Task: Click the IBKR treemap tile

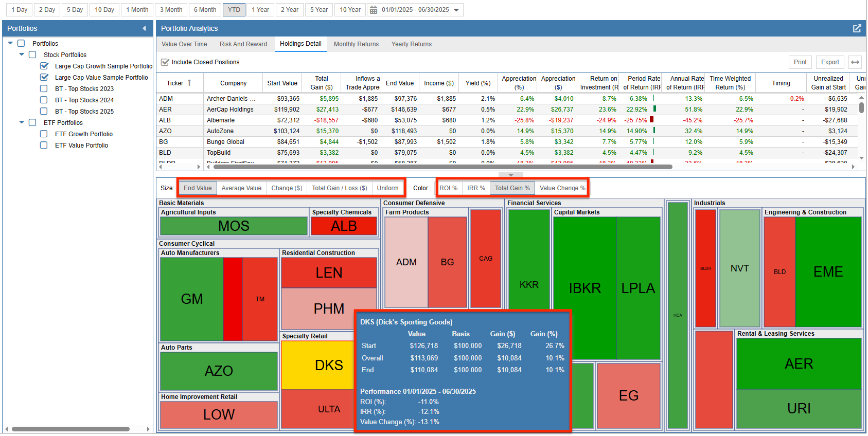Action: [x=584, y=288]
